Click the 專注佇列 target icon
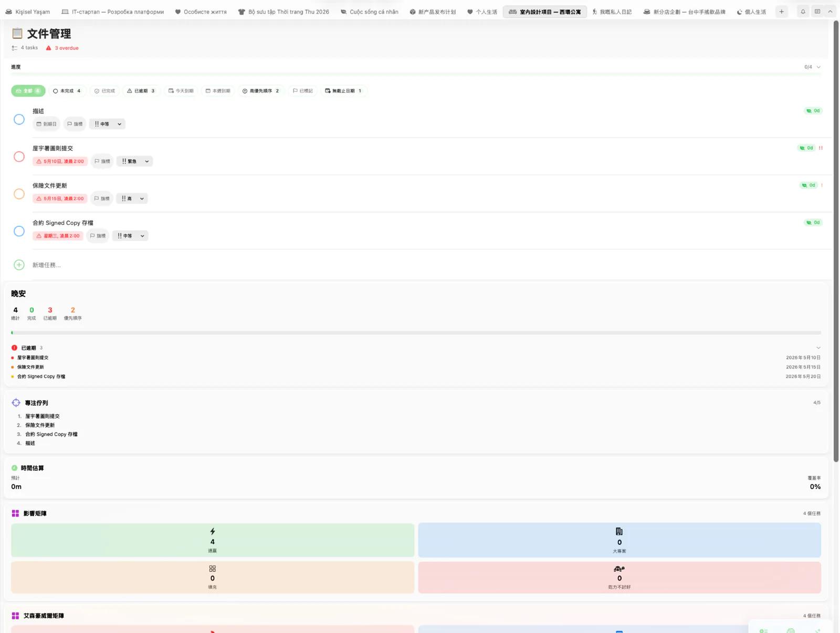 pos(16,403)
